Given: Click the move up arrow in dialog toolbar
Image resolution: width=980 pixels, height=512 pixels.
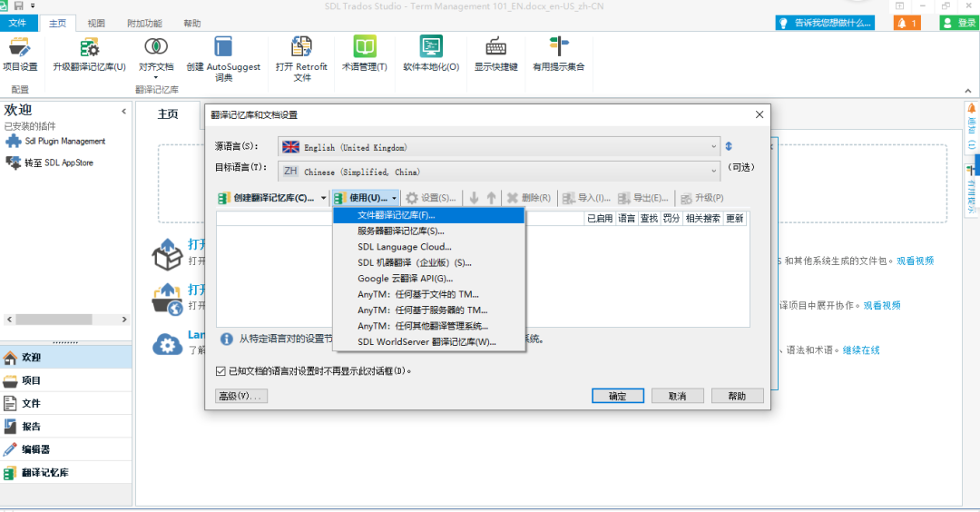Looking at the screenshot, I should (x=491, y=198).
